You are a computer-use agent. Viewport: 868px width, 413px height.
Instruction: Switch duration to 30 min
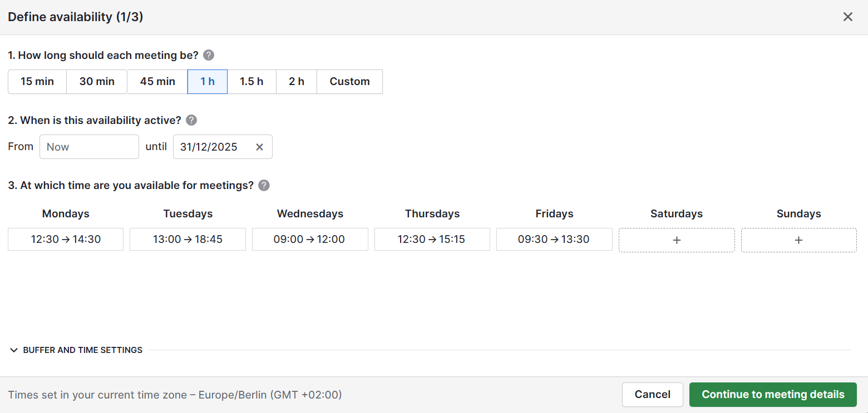pos(96,81)
